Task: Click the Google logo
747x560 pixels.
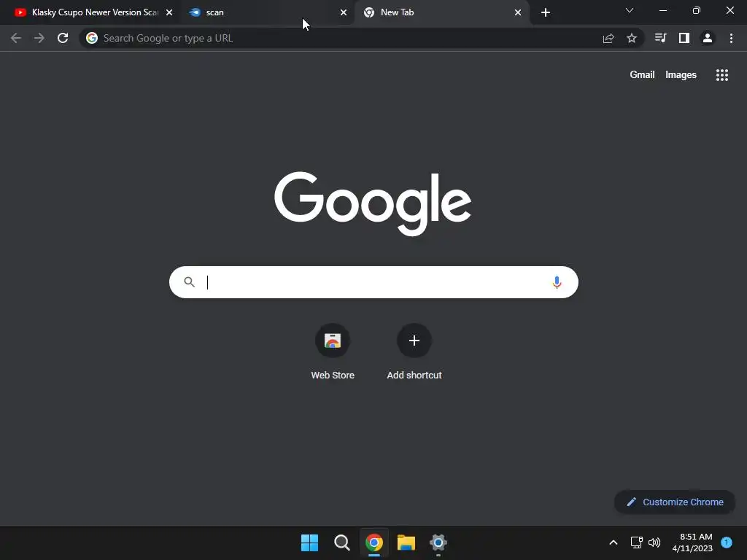Action: coord(373,203)
